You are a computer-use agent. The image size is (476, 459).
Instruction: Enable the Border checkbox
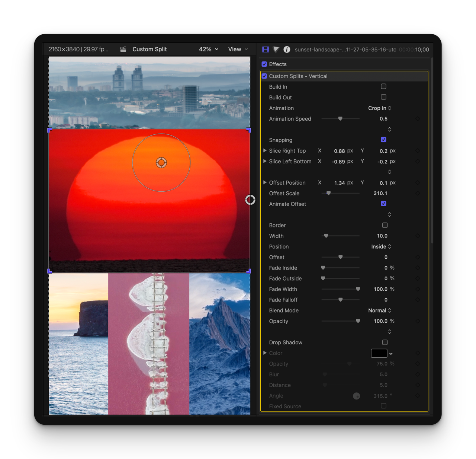[385, 225]
